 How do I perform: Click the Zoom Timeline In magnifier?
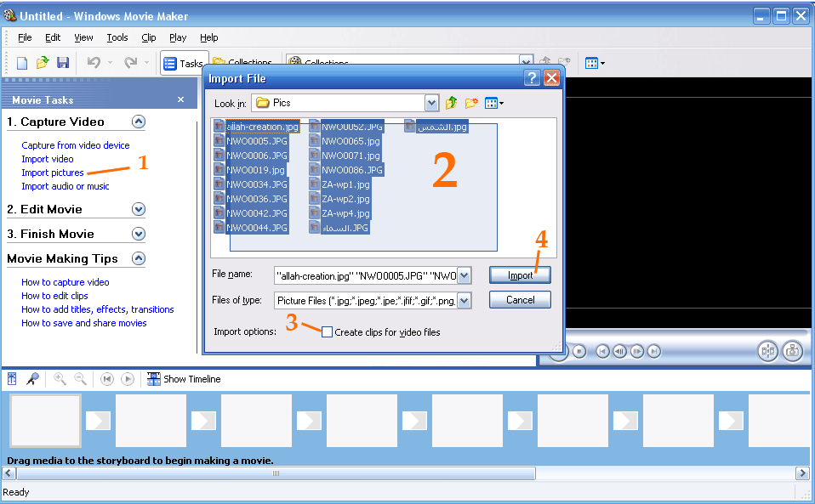click(60, 379)
